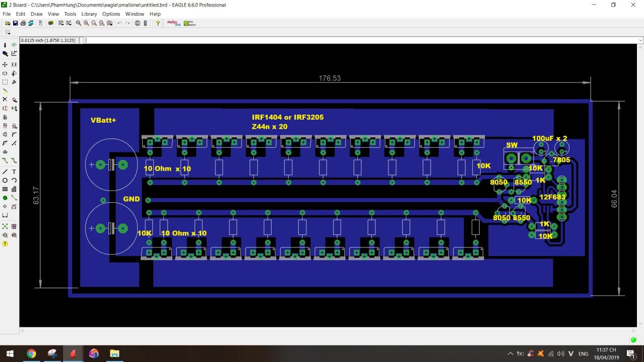Click the Zoom select icon

point(109,23)
